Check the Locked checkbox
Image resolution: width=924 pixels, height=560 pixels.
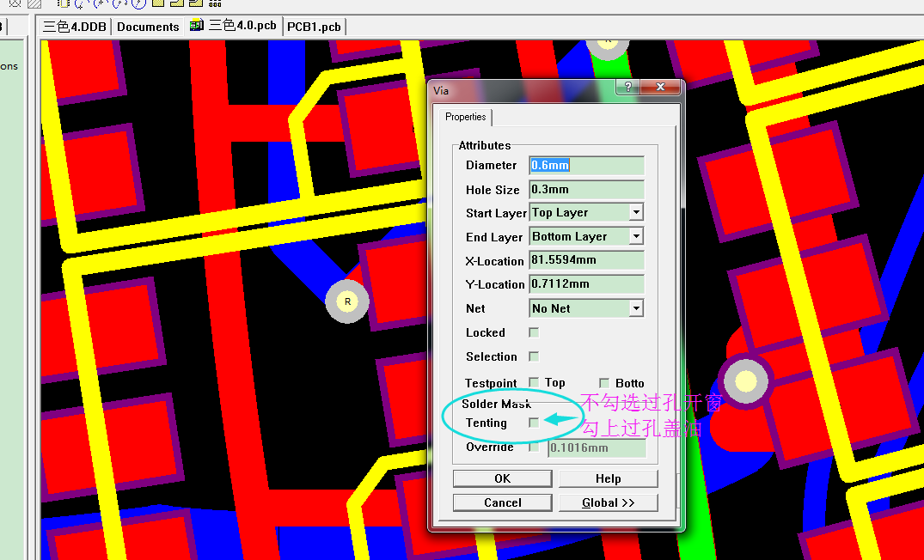tap(534, 332)
